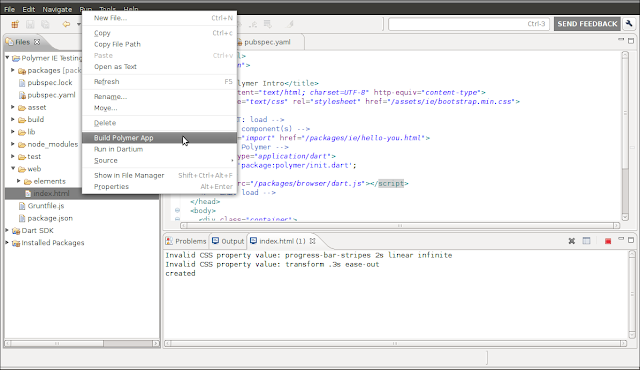Choose Copy from the context menu

(x=159, y=33)
